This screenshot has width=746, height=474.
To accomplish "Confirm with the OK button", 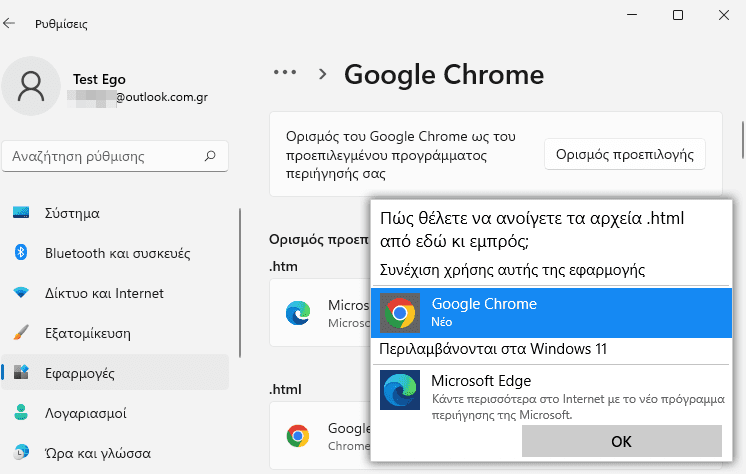I will [x=622, y=441].
